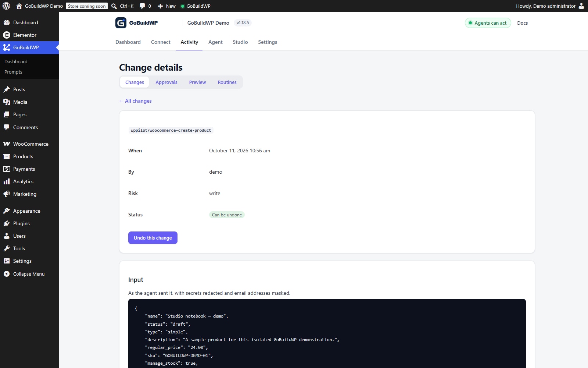Click the Undo this change button

pos(153,238)
